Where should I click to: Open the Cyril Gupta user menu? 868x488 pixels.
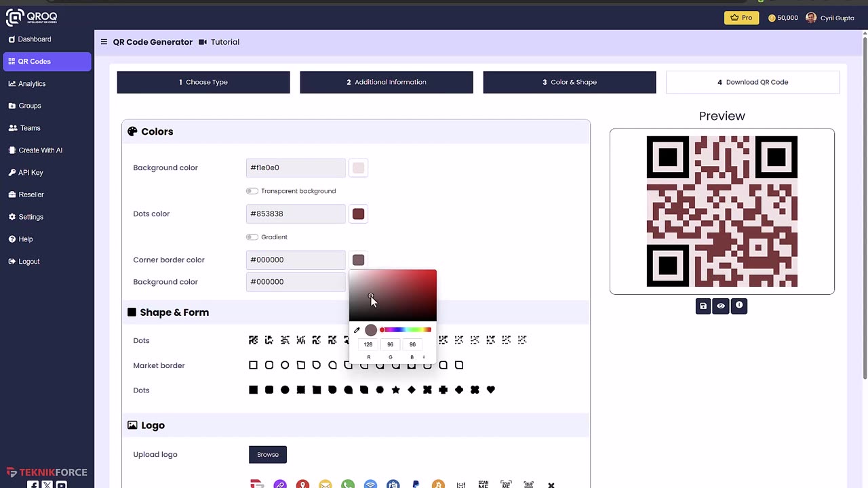coord(830,18)
